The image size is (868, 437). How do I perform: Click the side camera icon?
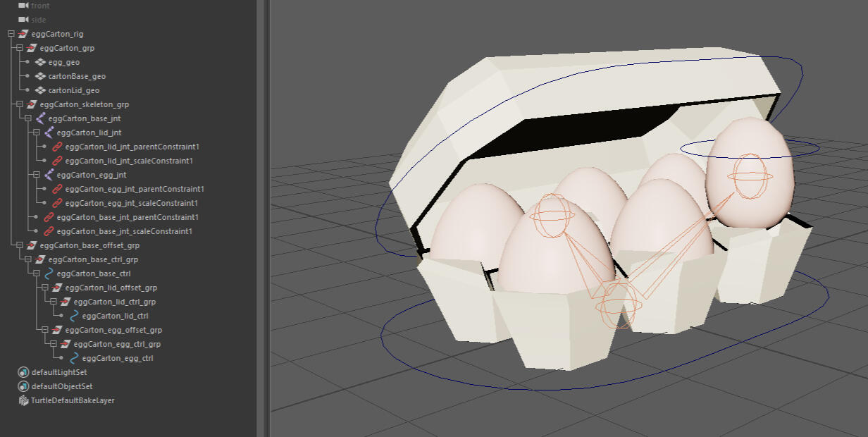pyautogui.click(x=23, y=20)
